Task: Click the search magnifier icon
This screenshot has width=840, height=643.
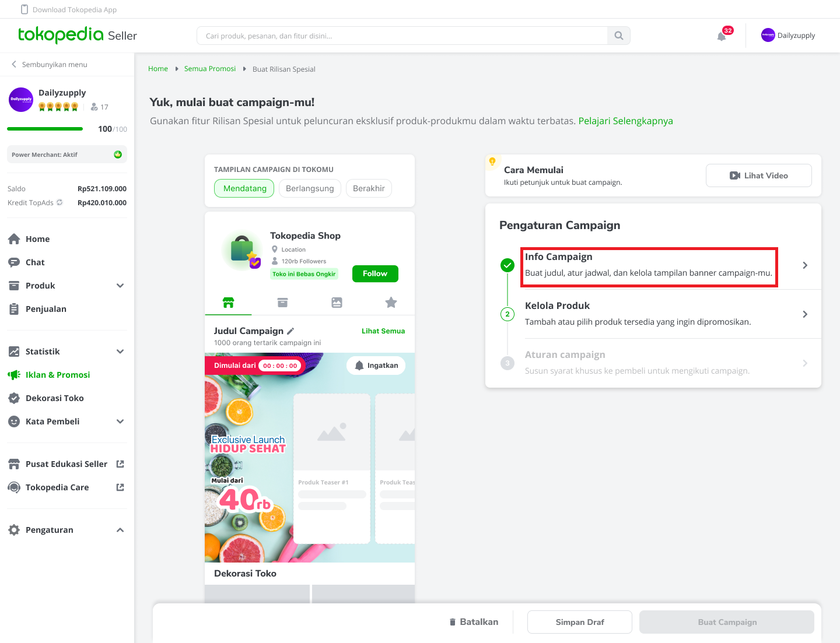Action: tap(619, 36)
